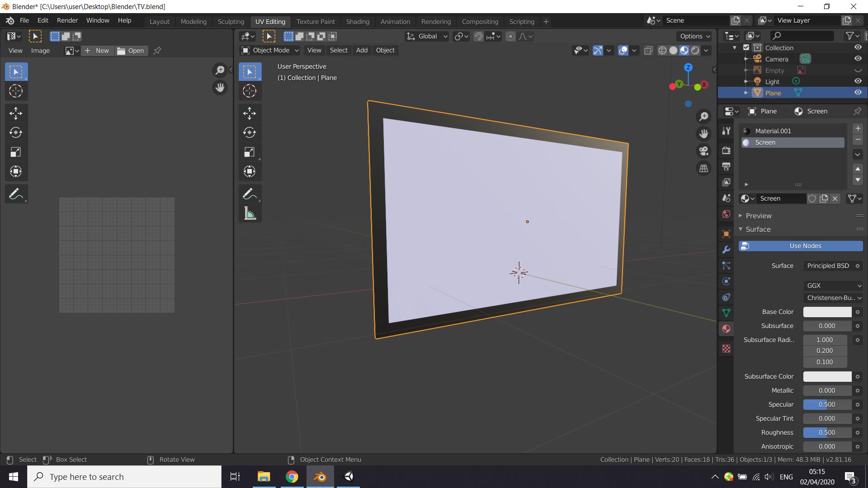Open the Modifier Properties wrench tab
This screenshot has height=488, width=868.
726,249
